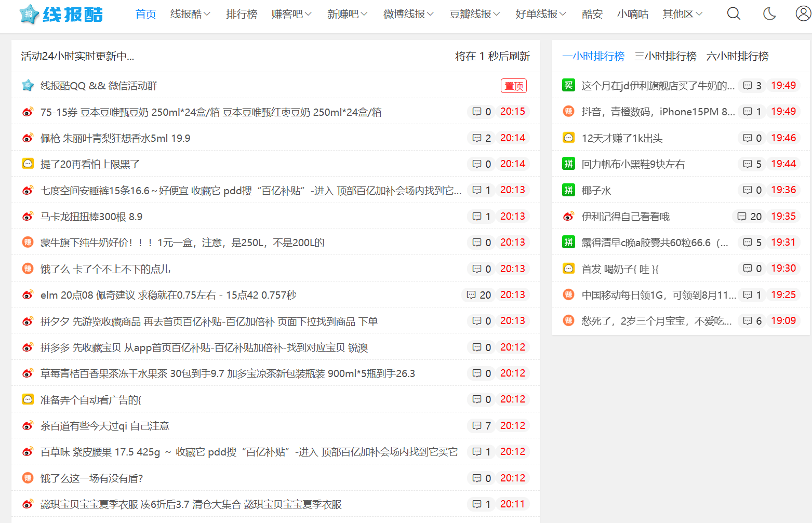Click yellow chat icon beside 准备弄个自动看广告的
812x523 pixels.
point(28,399)
